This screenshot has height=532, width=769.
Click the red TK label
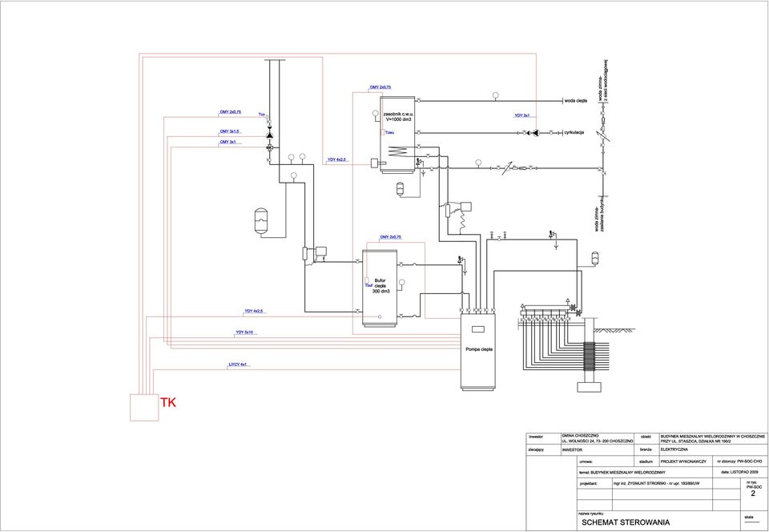[167, 403]
